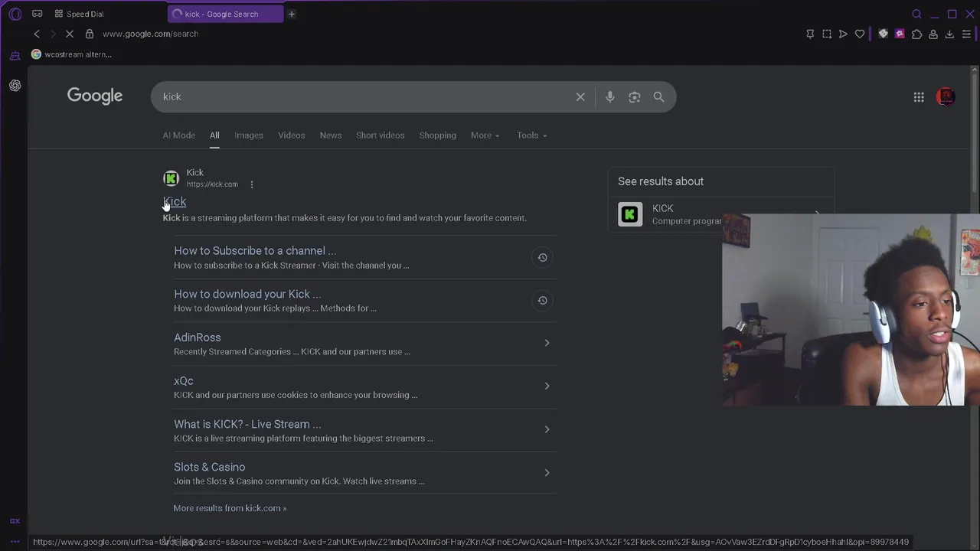
Task: Open the GX Corner gamepad icon
Action: [37, 14]
